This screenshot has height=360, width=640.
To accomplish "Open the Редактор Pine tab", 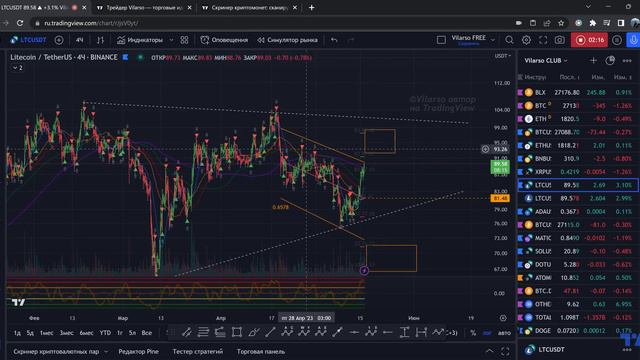I will [x=138, y=351].
